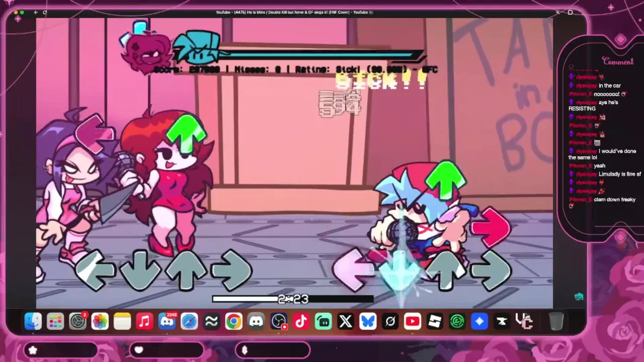The width and height of the screenshot is (644, 362).
Task: Click the YouTube window title text
Action: pos(294,13)
